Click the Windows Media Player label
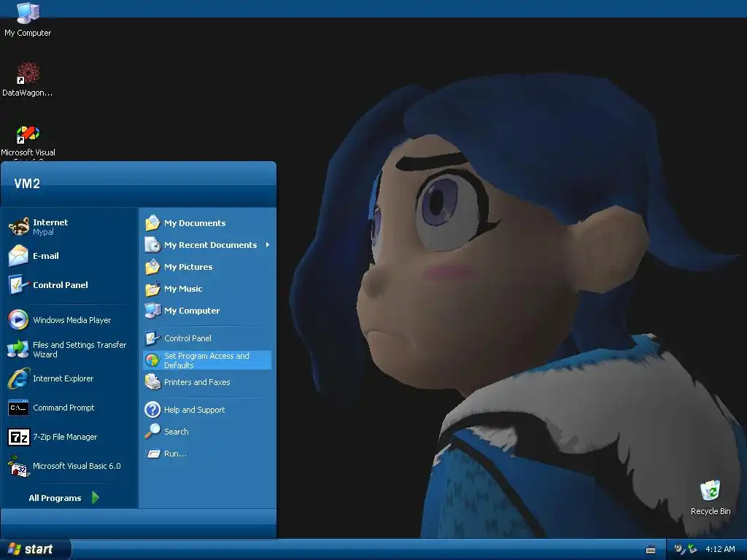Viewport: 747px width, 560px height. click(72, 320)
